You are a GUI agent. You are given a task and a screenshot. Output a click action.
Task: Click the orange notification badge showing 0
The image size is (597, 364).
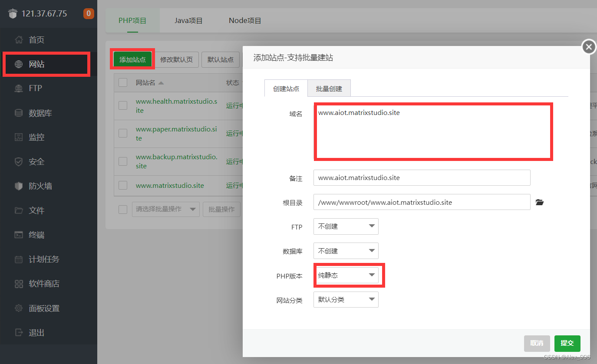pyautogui.click(x=89, y=13)
